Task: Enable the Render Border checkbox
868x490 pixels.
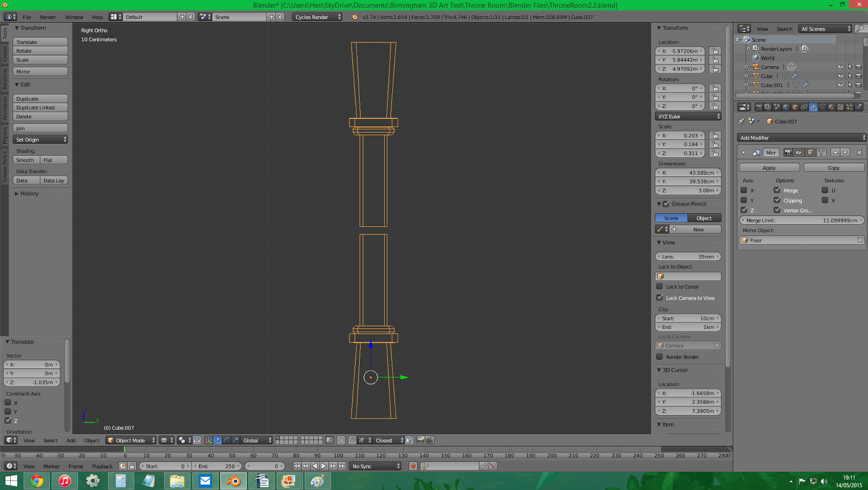Action: (x=660, y=357)
